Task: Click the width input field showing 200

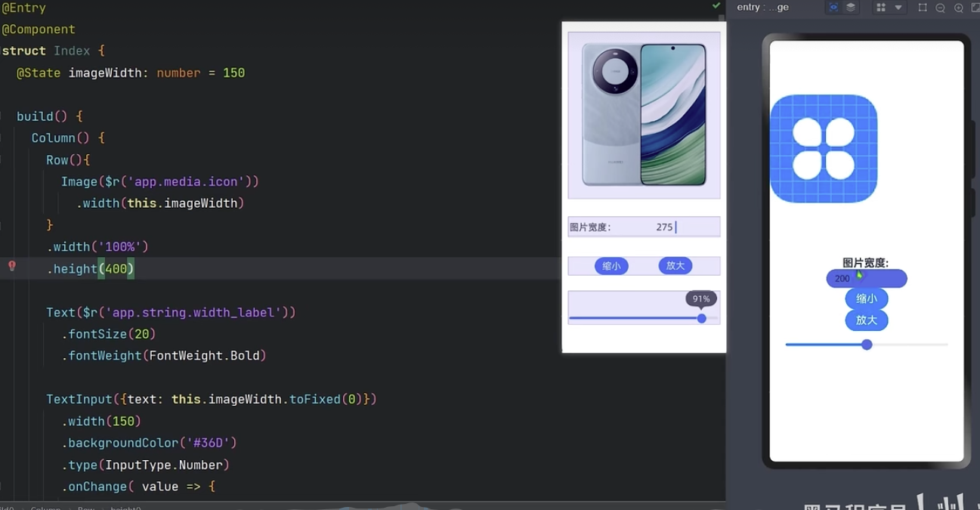Action: coord(867,279)
